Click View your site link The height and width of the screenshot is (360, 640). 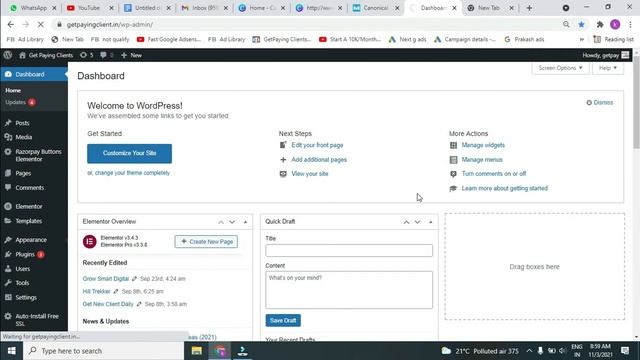tap(310, 173)
